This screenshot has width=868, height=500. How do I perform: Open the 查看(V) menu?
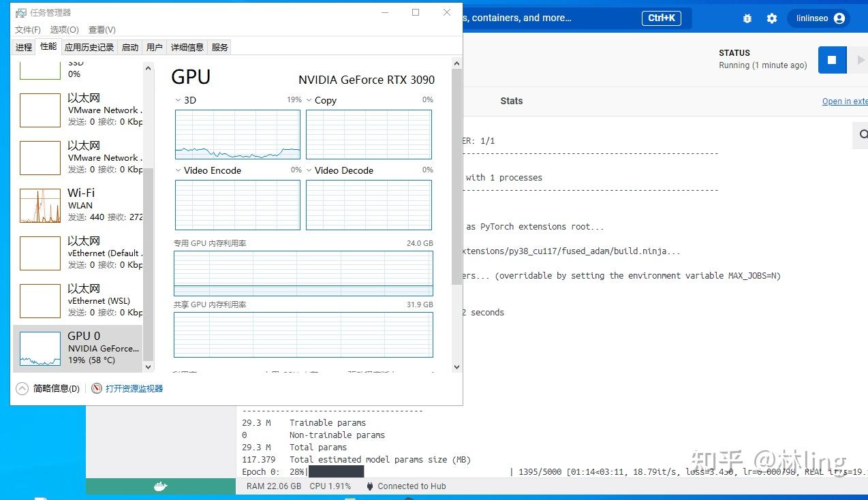[x=102, y=30]
